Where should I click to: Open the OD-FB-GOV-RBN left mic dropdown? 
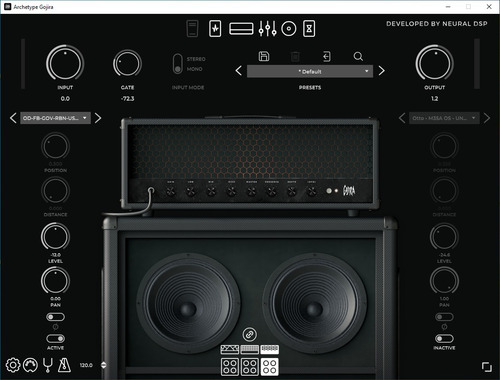coord(55,118)
